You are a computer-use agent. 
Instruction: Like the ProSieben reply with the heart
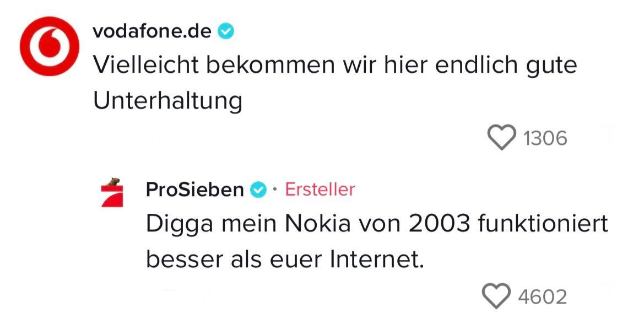496,296
